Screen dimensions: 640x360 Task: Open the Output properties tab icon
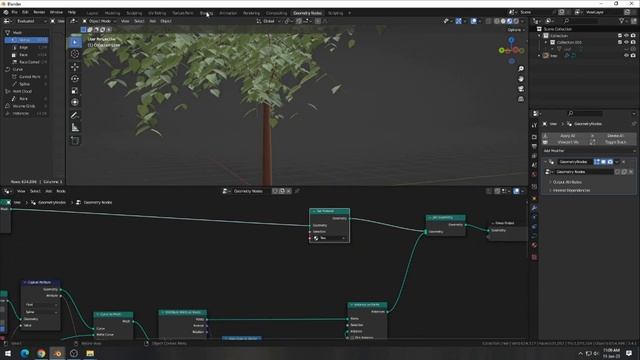click(x=534, y=147)
